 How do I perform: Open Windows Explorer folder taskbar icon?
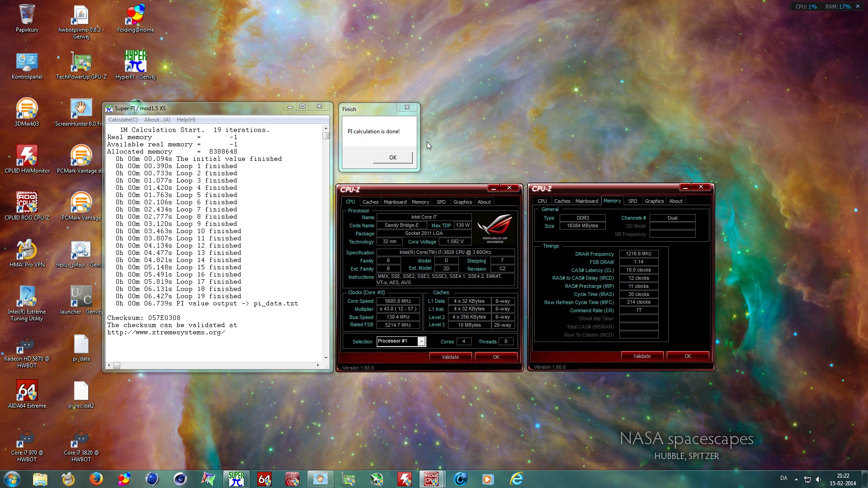coord(40,479)
